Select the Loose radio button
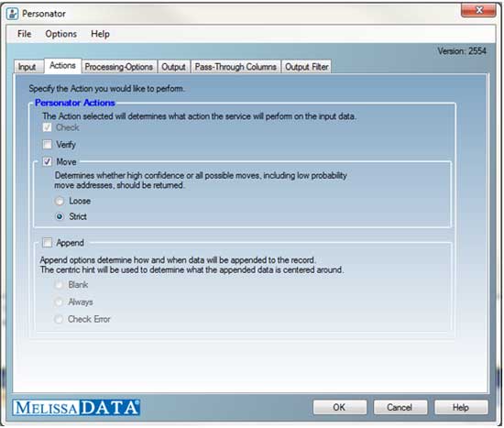The image size is (504, 428). (x=60, y=201)
